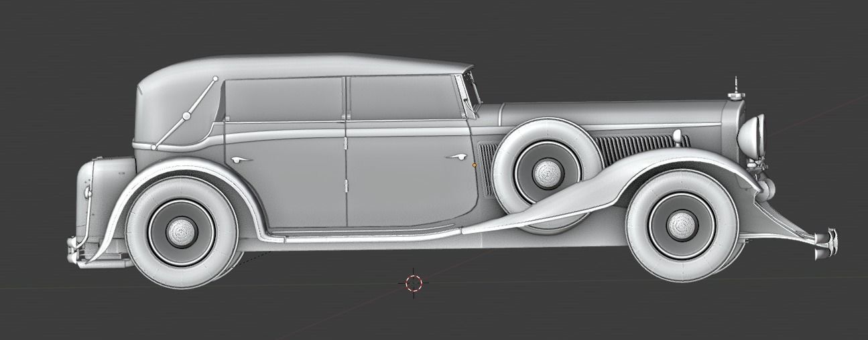This screenshot has width=868, height=340.
Task: Select the rear door handle
Action: [x=240, y=159]
